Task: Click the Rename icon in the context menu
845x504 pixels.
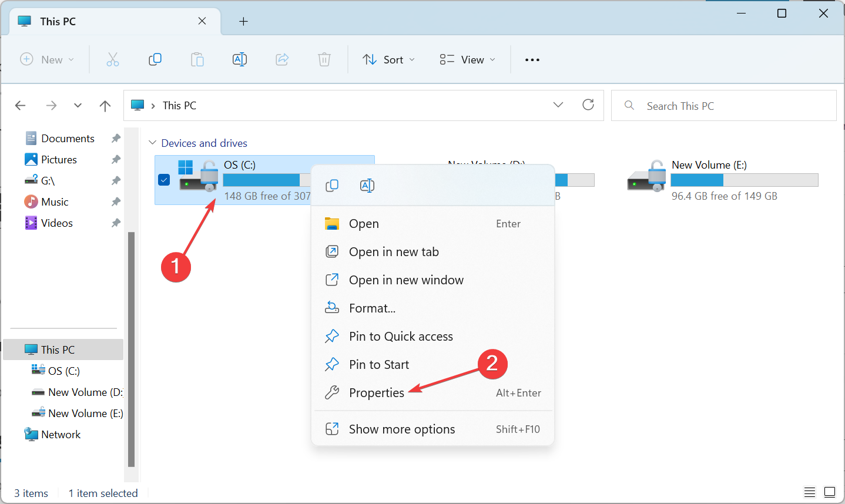Action: [x=367, y=186]
